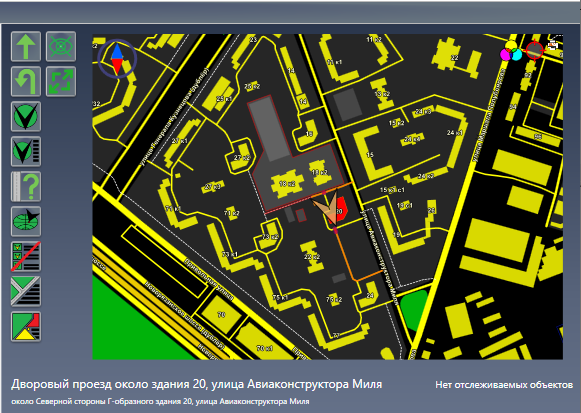Click the green circle with black arrowhead
The width and height of the screenshot is (581, 413).
pos(26,117)
